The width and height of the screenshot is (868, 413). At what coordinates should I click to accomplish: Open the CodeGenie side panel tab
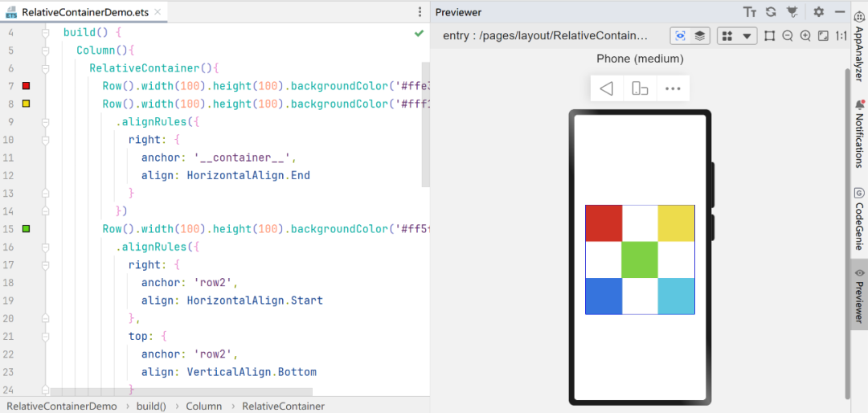click(859, 219)
